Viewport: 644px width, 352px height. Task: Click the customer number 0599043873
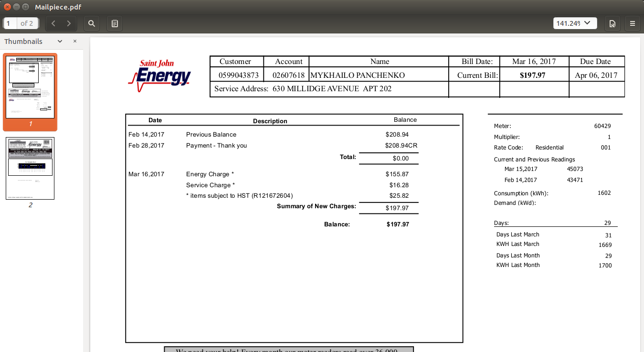tap(239, 75)
